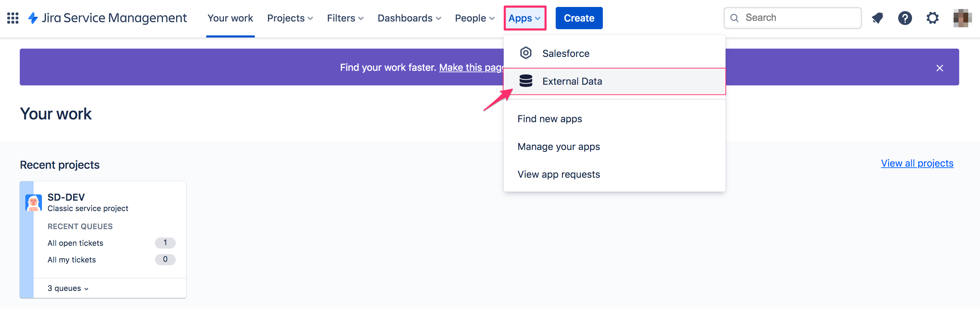Click the All open tickets count badge 1

click(165, 243)
